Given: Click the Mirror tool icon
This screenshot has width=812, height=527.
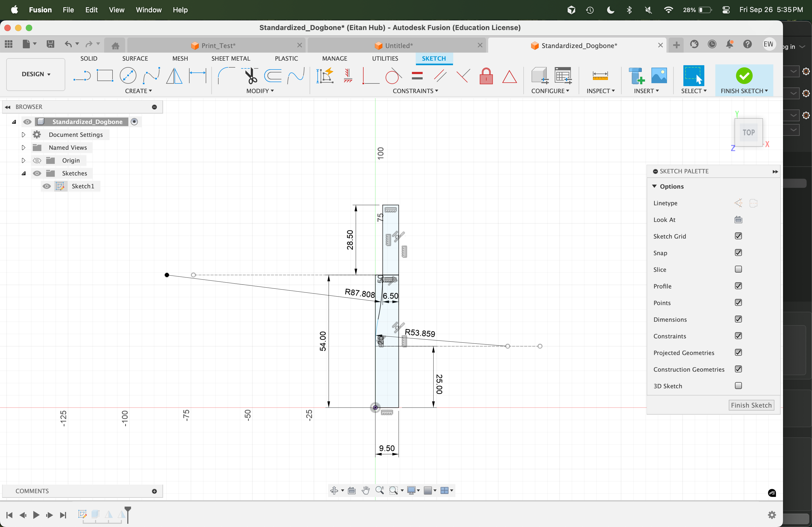Looking at the screenshot, I should (x=174, y=75).
